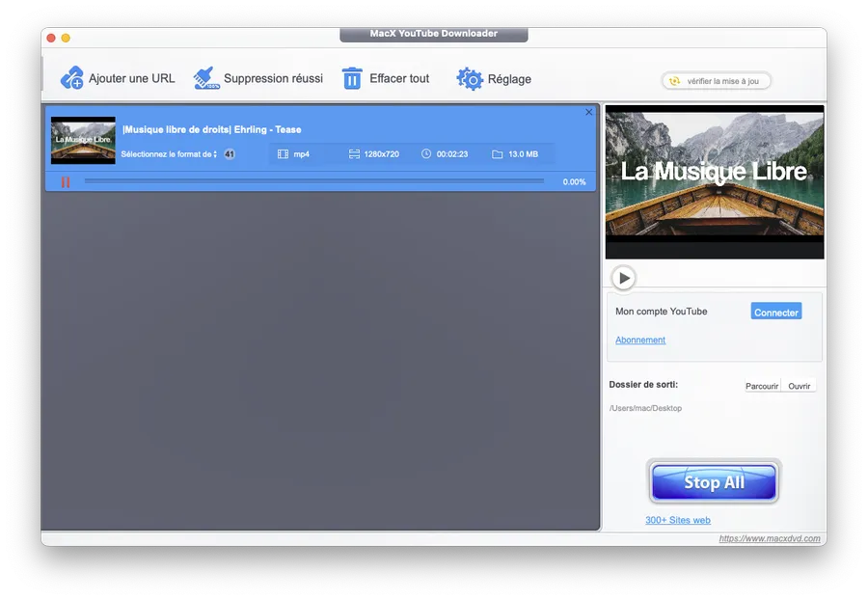Play the video preview
Viewport: 868px width, 600px height.
pyautogui.click(x=624, y=278)
